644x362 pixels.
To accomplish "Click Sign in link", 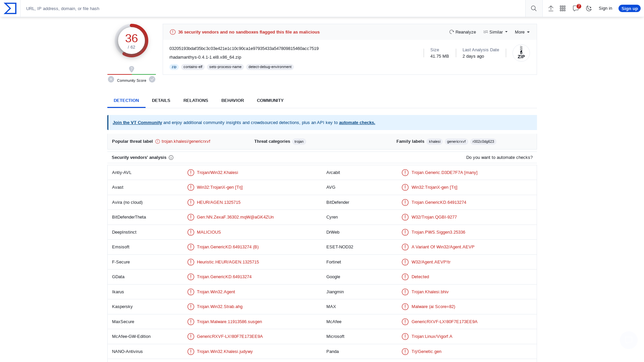I will pos(605,8).
